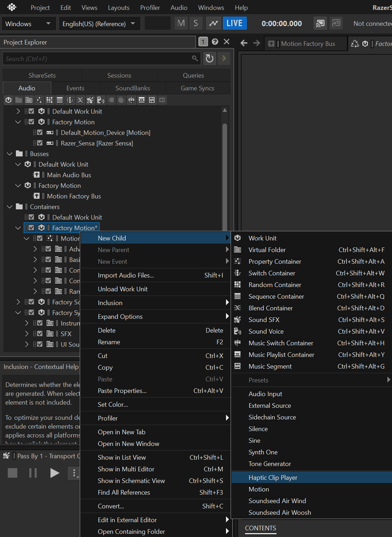The image size is (392, 537).
Task: Select Soundseed Air Woosh source
Action: pos(311,512)
